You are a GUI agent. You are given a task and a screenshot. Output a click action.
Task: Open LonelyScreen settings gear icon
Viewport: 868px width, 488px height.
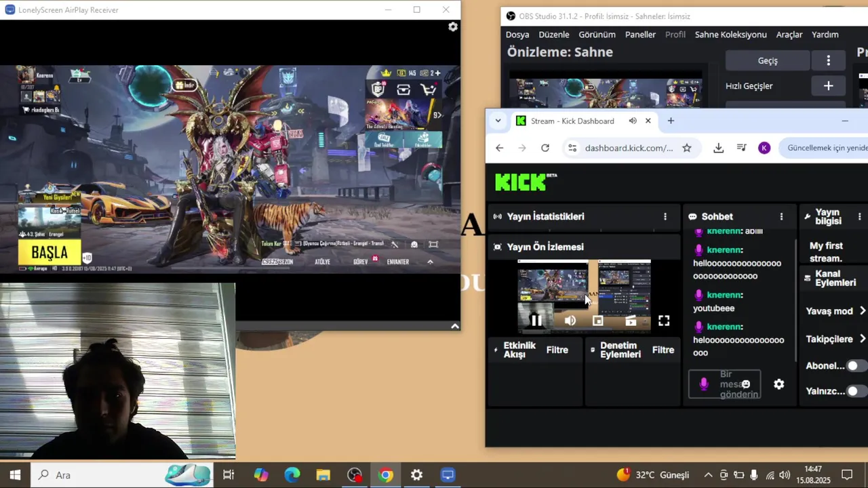453,26
